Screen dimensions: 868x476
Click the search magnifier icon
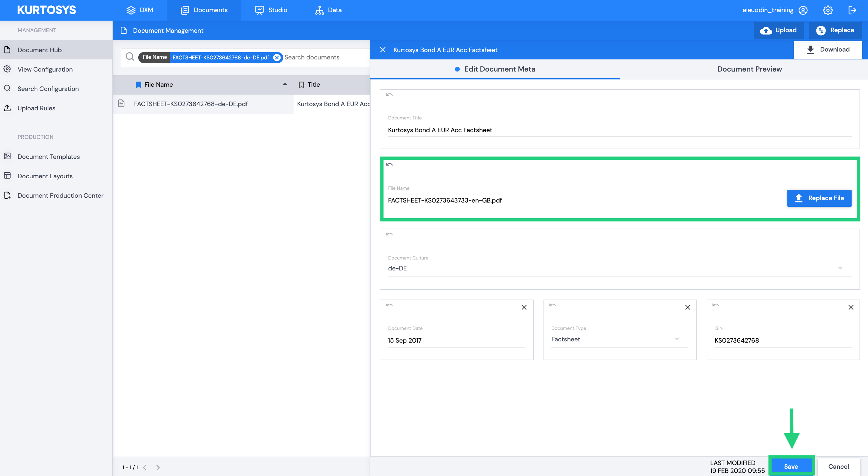click(130, 57)
